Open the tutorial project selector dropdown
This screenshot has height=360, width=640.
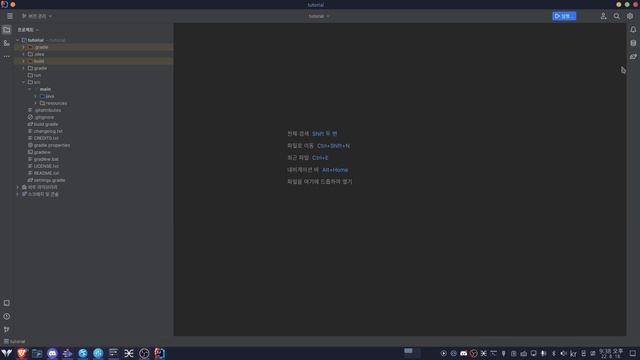(x=319, y=16)
